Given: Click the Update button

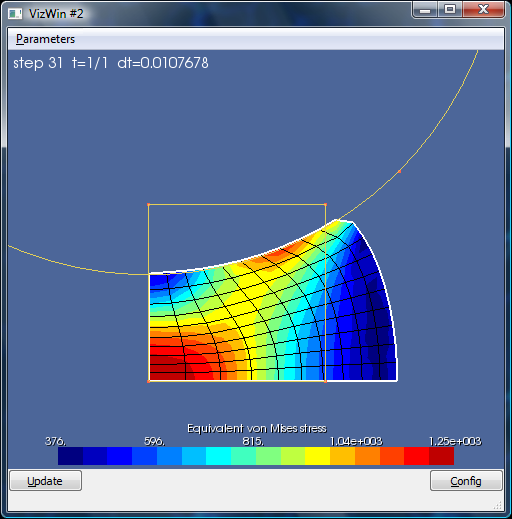Looking at the screenshot, I should tap(46, 481).
